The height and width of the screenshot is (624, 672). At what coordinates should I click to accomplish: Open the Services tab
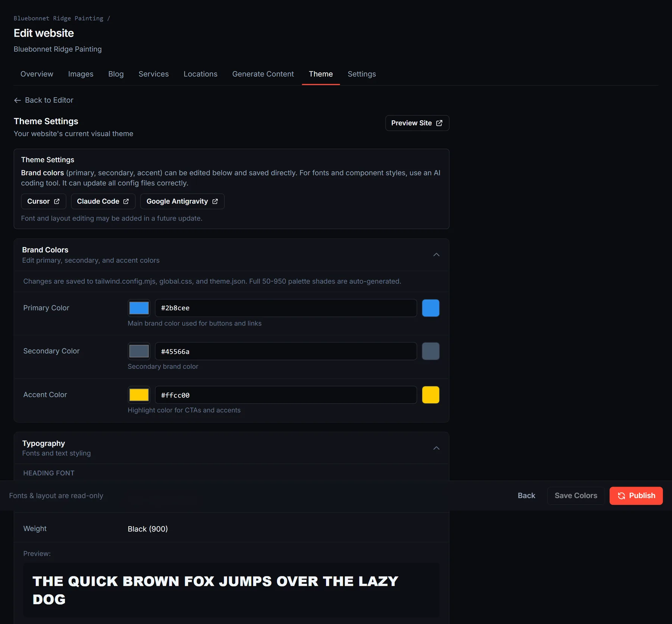coord(153,74)
